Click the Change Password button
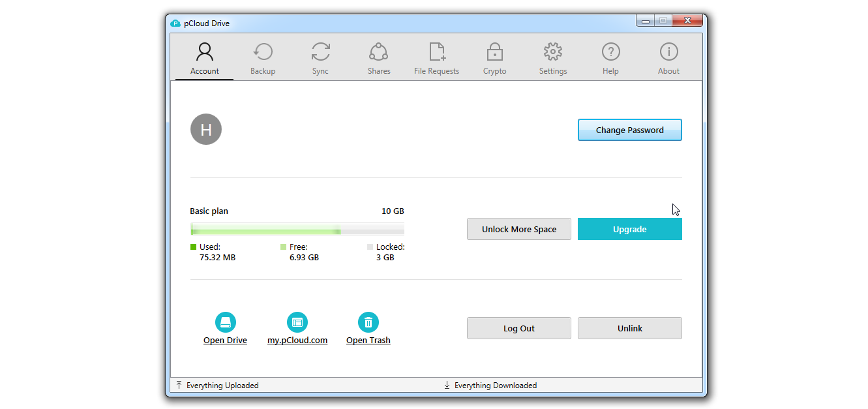The height and width of the screenshot is (409, 868). 630,130
